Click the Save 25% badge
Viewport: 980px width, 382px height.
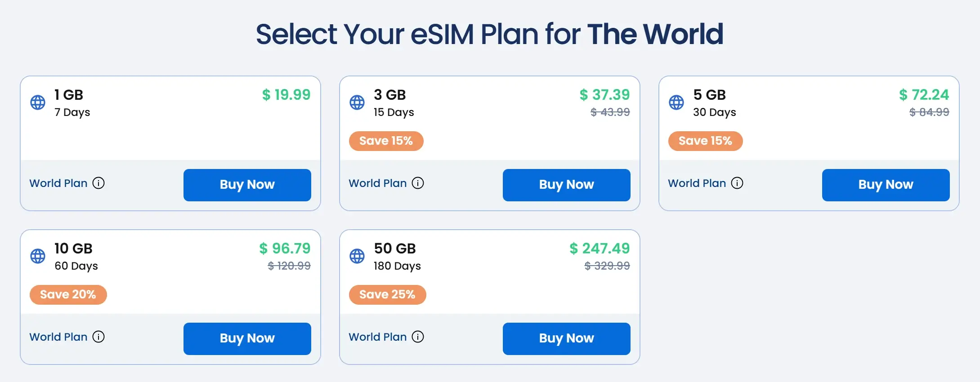click(x=387, y=294)
